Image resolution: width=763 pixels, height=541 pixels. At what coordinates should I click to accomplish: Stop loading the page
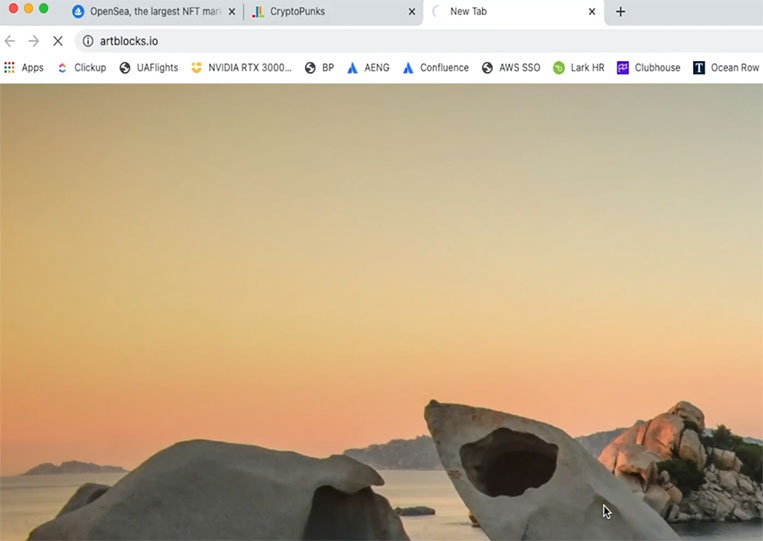[58, 41]
